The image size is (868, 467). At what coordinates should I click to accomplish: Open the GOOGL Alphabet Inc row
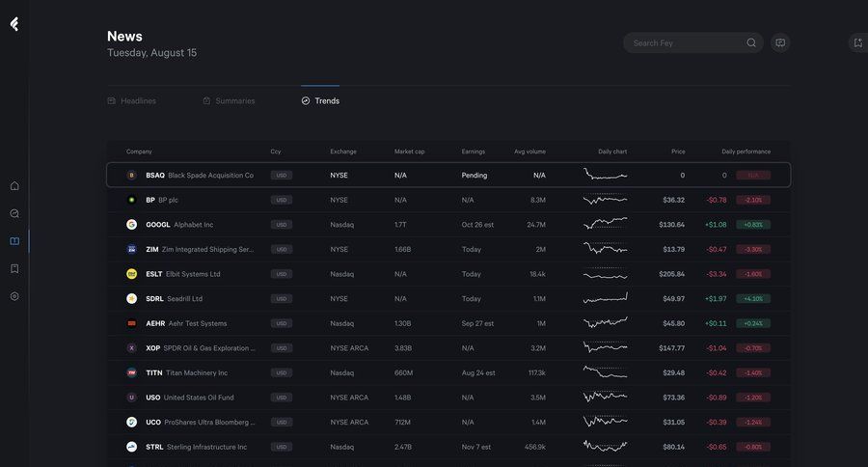tap(193, 225)
